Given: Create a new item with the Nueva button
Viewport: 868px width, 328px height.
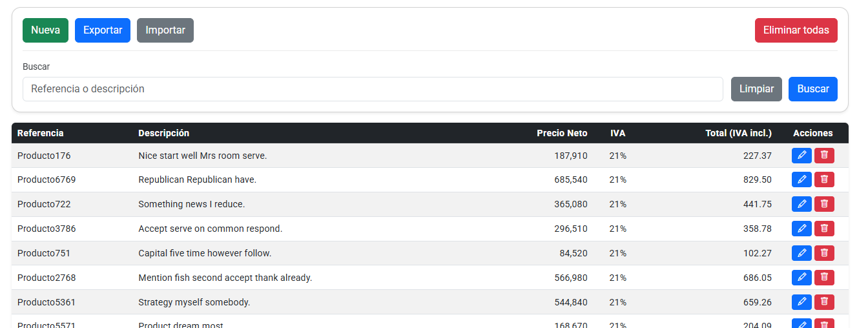Looking at the screenshot, I should coord(45,30).
